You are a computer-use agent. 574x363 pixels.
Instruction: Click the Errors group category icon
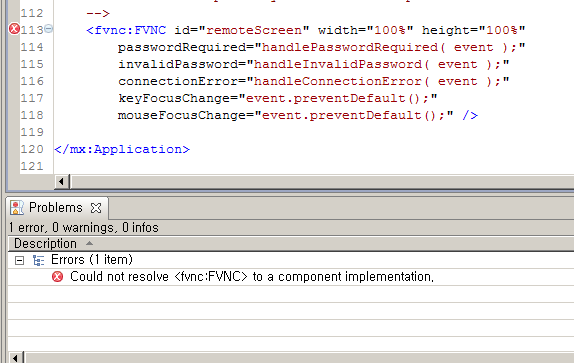tap(38, 260)
